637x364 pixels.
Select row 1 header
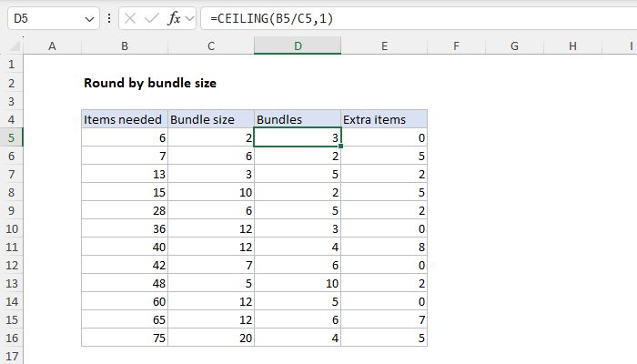click(11, 65)
